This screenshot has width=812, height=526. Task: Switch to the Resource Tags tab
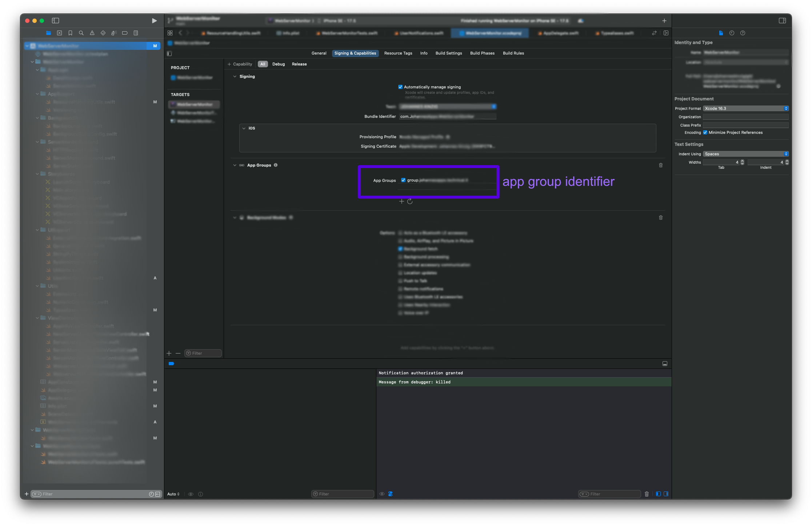click(x=398, y=53)
